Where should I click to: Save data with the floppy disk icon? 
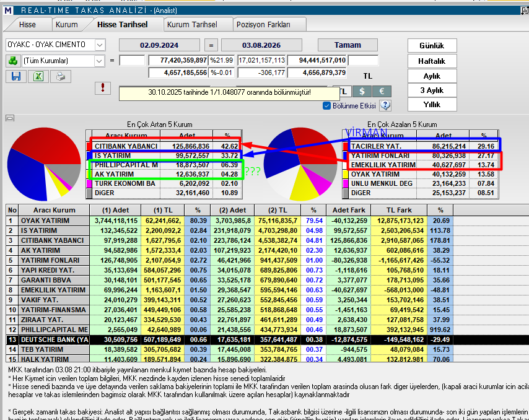click(x=16, y=76)
